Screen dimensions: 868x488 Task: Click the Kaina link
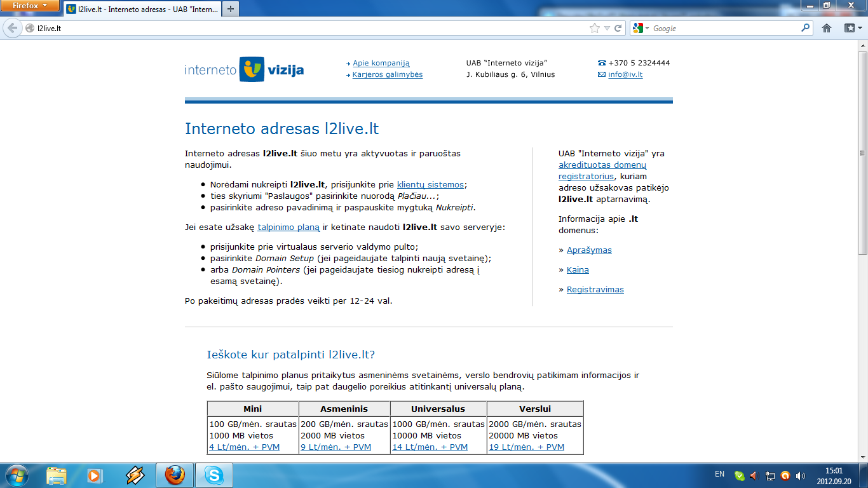(x=578, y=269)
